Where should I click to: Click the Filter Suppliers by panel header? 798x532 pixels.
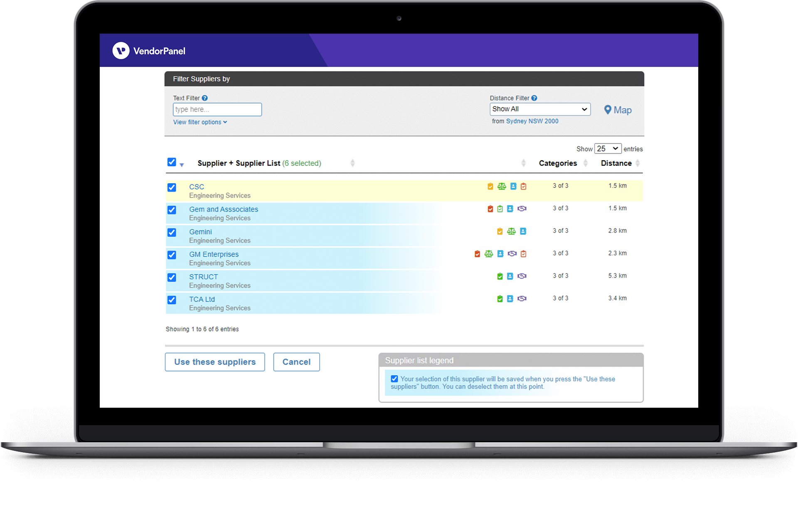pos(404,79)
